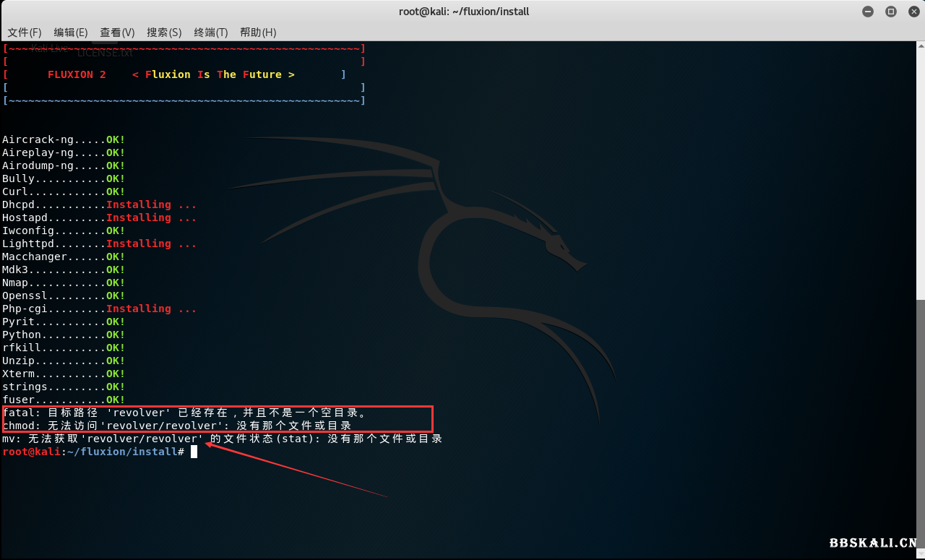Click the cursor at the shell prompt
The image size is (925, 560).
(194, 452)
